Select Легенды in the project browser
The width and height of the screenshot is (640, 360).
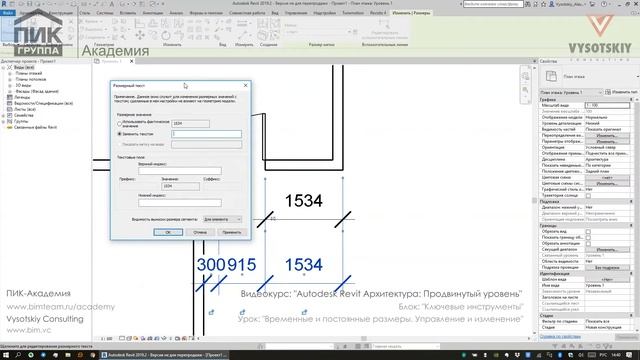22,98
